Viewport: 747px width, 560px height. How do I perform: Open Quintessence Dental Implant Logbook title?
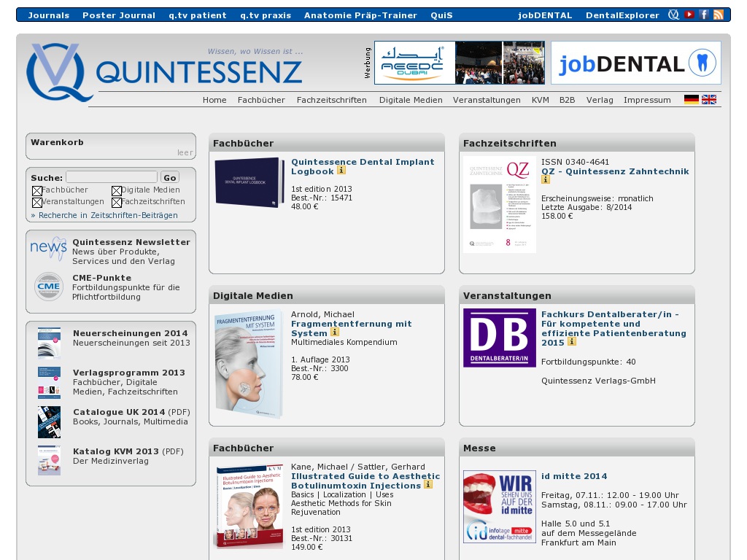363,167
